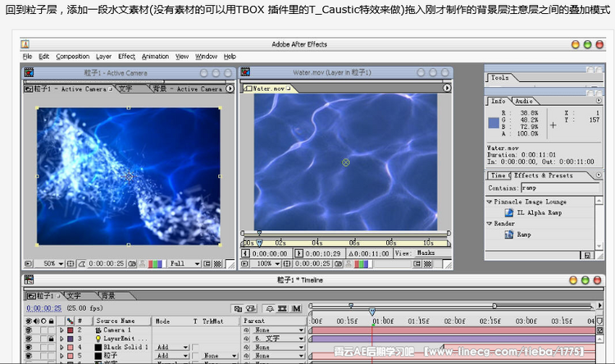Open the Effects & Presets options menu arrow
The height and width of the screenshot is (364, 615).
tap(599, 175)
